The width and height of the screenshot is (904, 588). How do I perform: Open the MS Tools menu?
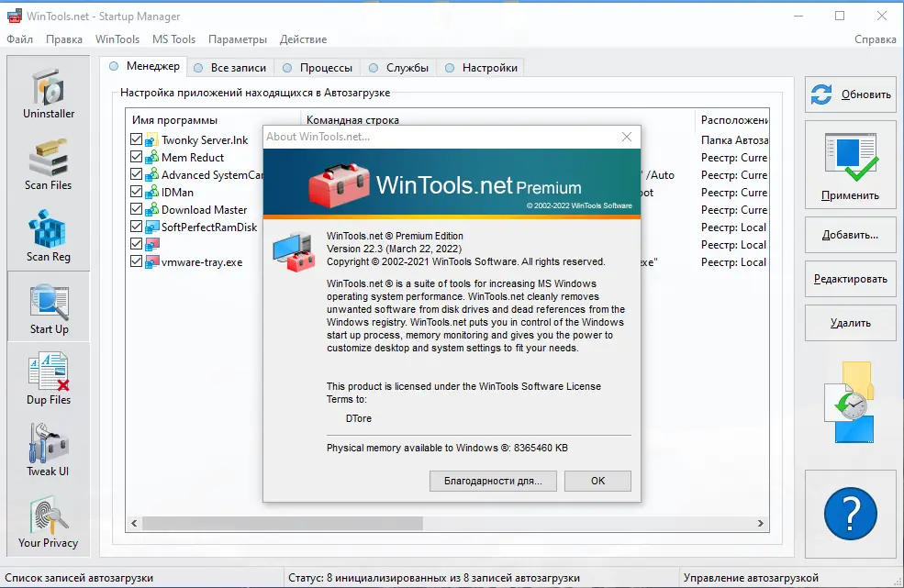pos(174,39)
